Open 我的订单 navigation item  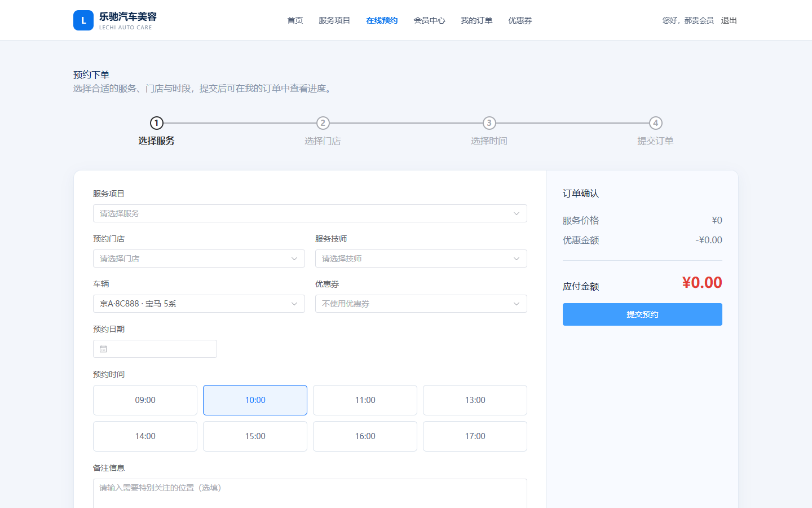(x=476, y=20)
